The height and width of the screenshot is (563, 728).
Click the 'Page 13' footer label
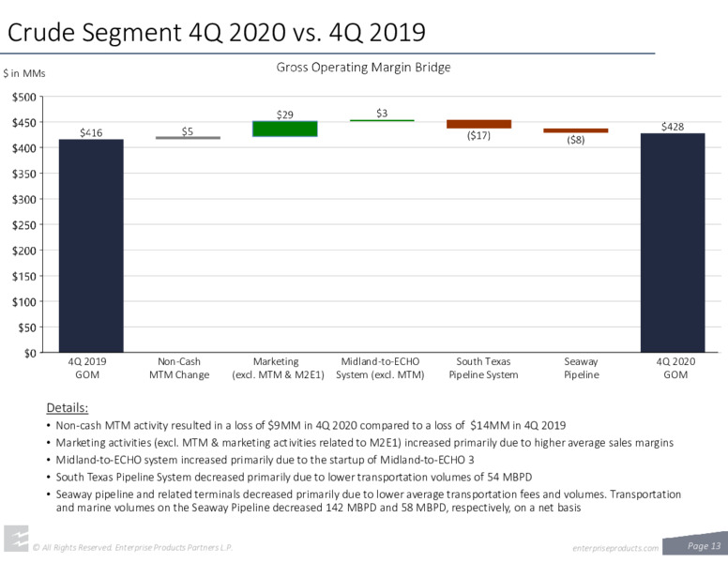point(704,546)
